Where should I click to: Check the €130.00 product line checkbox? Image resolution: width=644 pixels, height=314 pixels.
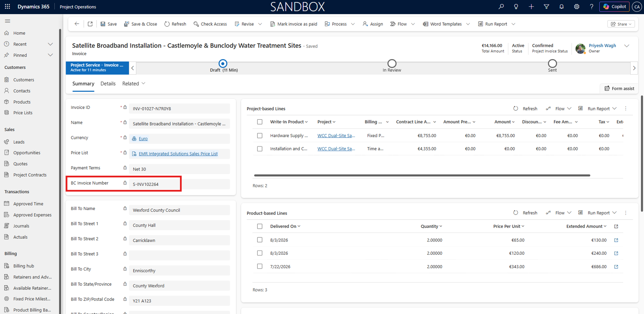(x=260, y=240)
